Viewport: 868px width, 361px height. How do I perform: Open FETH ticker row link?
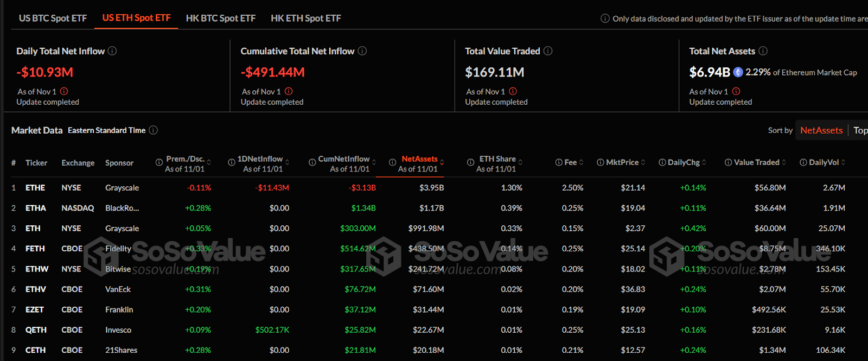point(35,249)
